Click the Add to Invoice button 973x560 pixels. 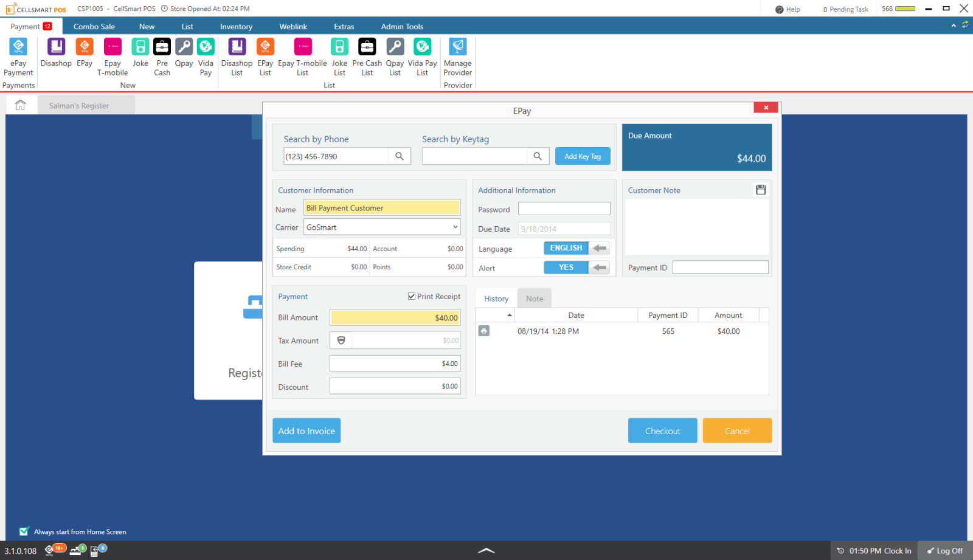306,430
